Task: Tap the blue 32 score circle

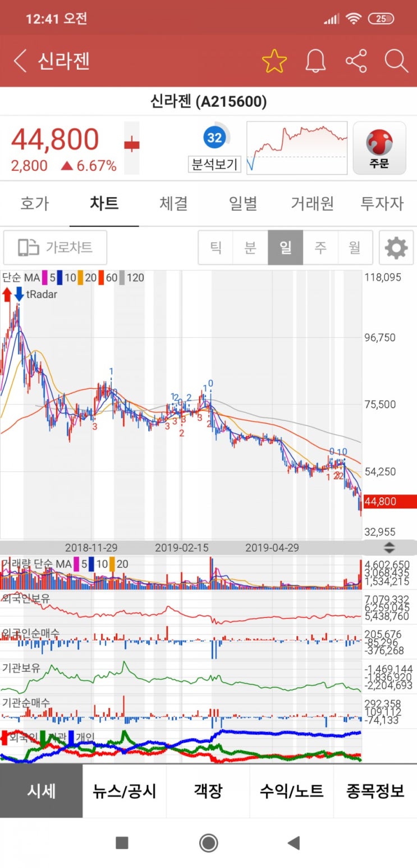Action: point(214,138)
